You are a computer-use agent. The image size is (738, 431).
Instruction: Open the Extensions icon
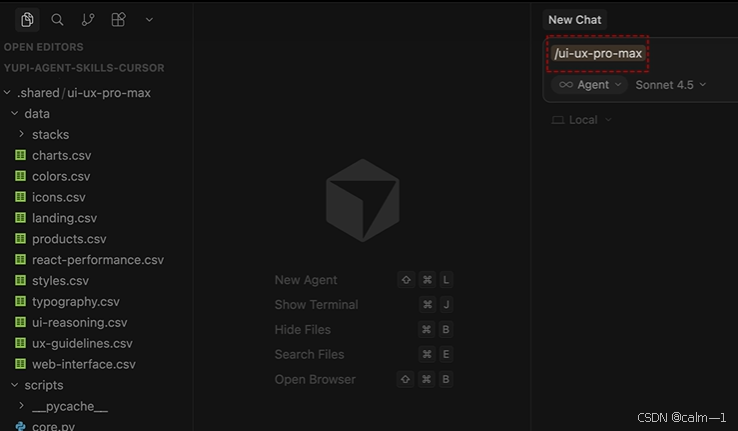[x=118, y=20]
